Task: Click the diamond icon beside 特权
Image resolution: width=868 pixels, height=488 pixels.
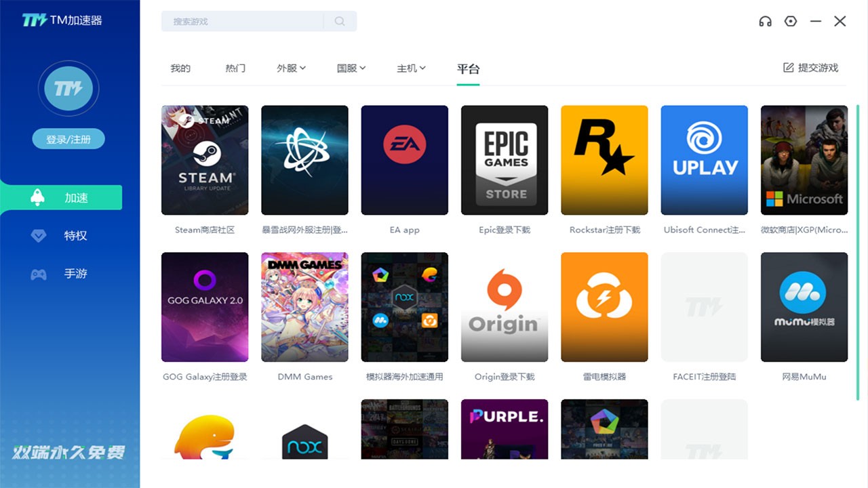Action: pyautogui.click(x=39, y=236)
